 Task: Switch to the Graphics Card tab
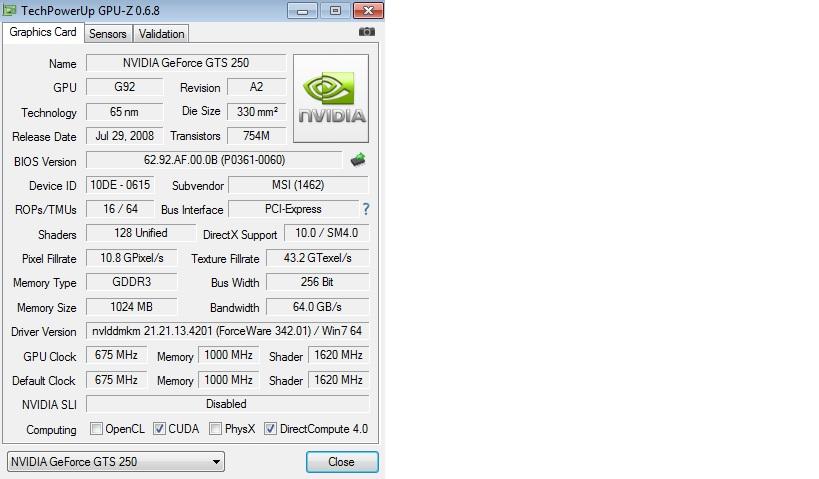(x=43, y=32)
